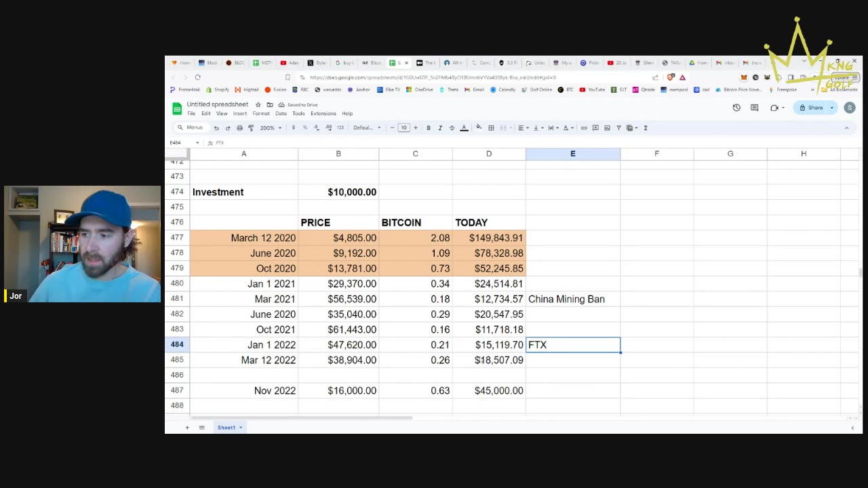Open the name box dropdown arrow
The image size is (868, 488).
point(197,143)
